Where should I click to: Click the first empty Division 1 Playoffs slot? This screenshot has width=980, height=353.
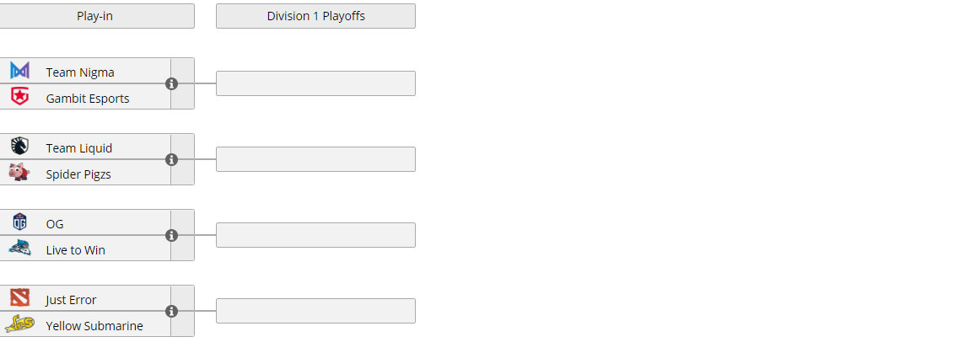(315, 83)
